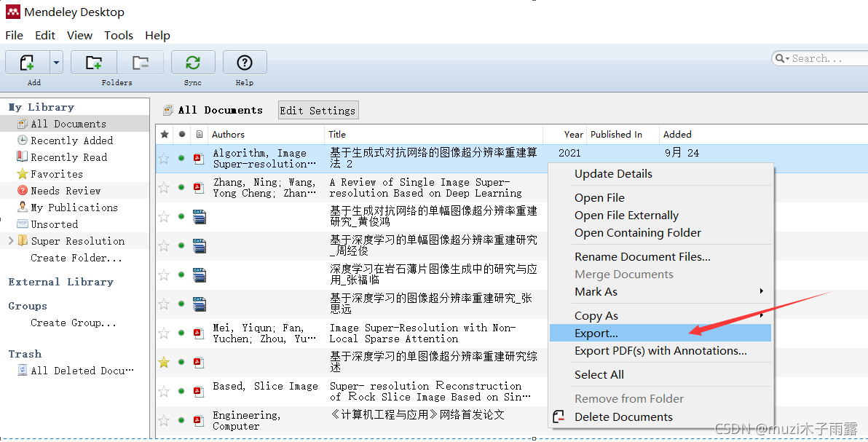This screenshot has width=868, height=442.
Task: Select Recently Added in sidebar
Action: (71, 140)
